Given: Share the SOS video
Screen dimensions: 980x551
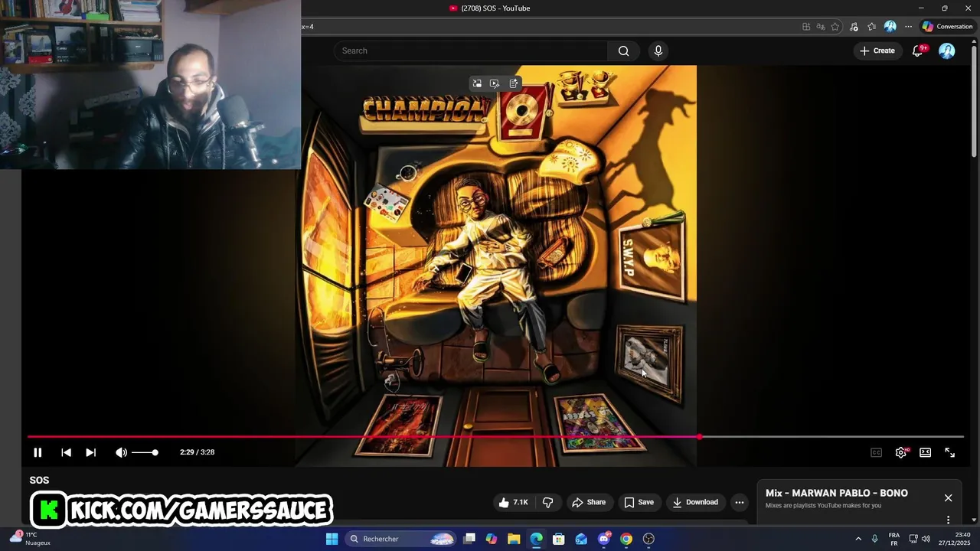Looking at the screenshot, I should [x=589, y=502].
